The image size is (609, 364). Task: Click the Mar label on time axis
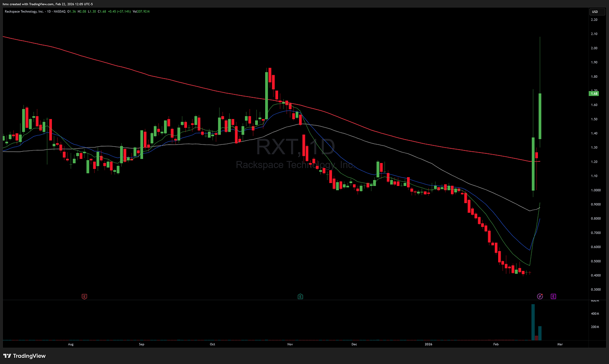tap(560, 344)
